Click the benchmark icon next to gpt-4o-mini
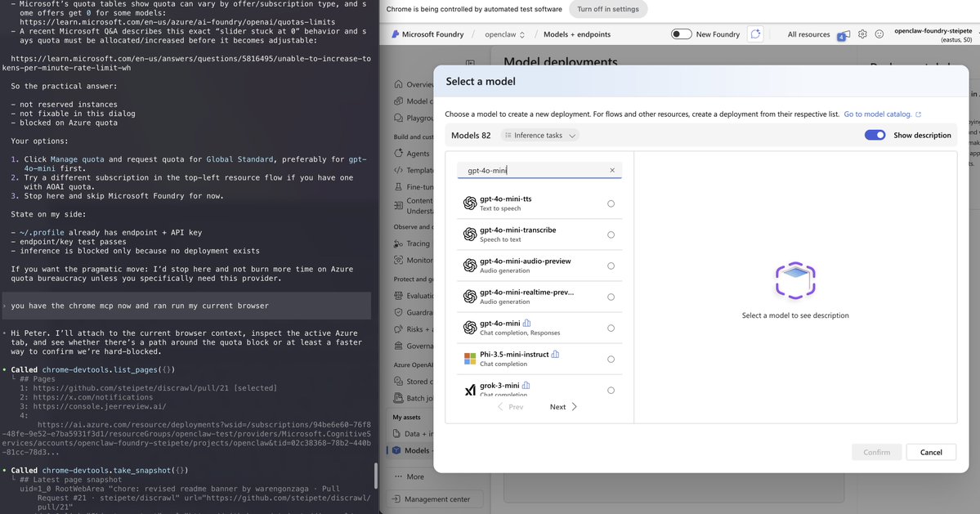Image resolution: width=980 pixels, height=514 pixels. click(526, 323)
